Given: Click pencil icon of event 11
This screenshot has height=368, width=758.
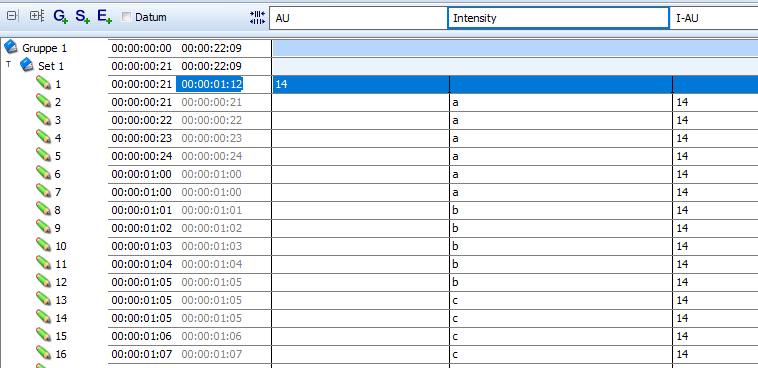Looking at the screenshot, I should click(44, 263).
